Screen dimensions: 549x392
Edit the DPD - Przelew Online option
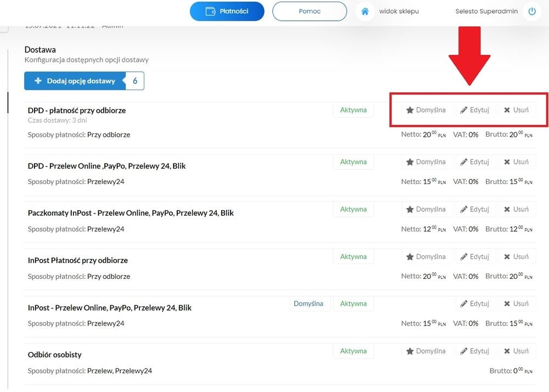coord(475,162)
